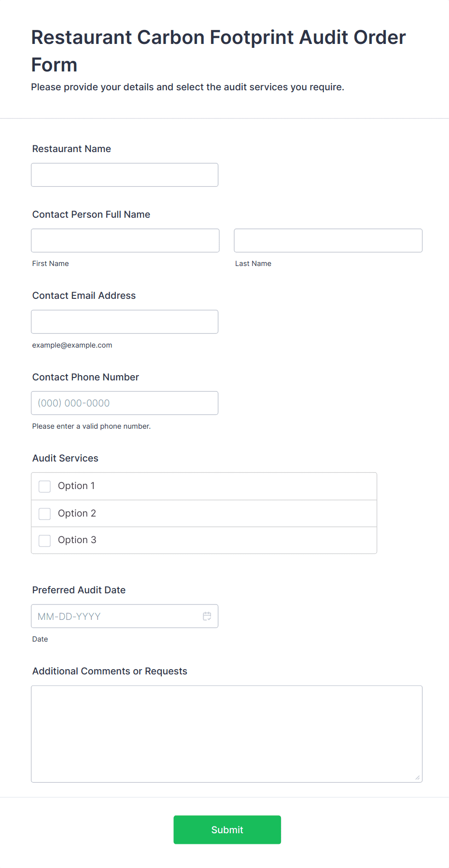Click the "Contact Phone Number" label
Viewport: 449px width, 868px height.
[85, 377]
